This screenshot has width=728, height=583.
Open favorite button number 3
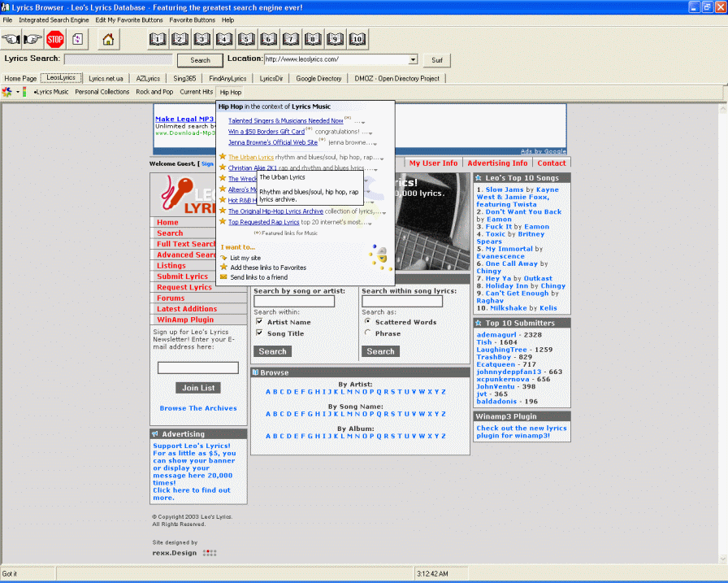202,40
